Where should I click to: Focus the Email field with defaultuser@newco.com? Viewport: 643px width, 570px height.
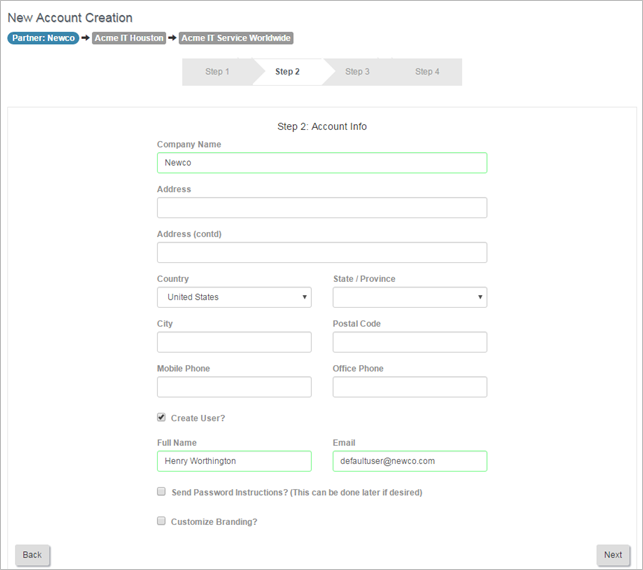410,461
